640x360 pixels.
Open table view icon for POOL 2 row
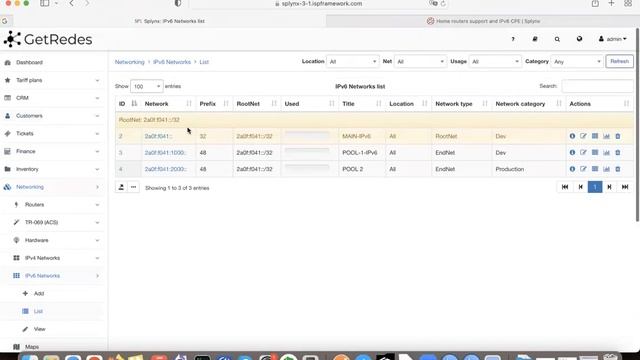(x=595, y=169)
